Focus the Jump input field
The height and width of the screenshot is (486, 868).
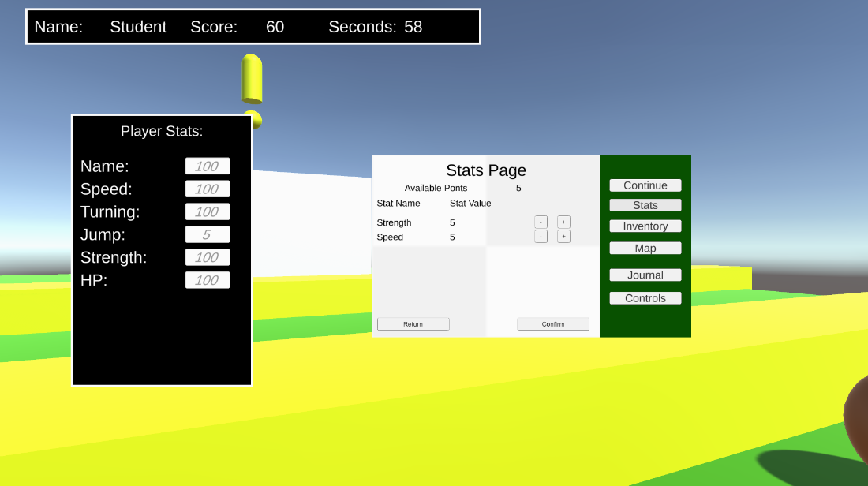[x=208, y=234]
